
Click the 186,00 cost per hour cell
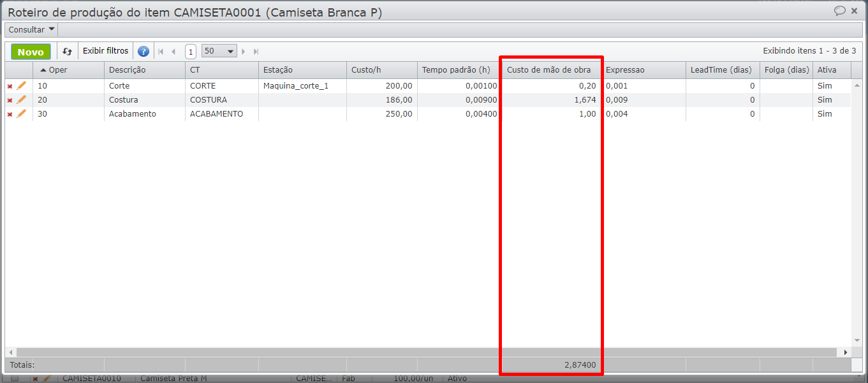381,99
